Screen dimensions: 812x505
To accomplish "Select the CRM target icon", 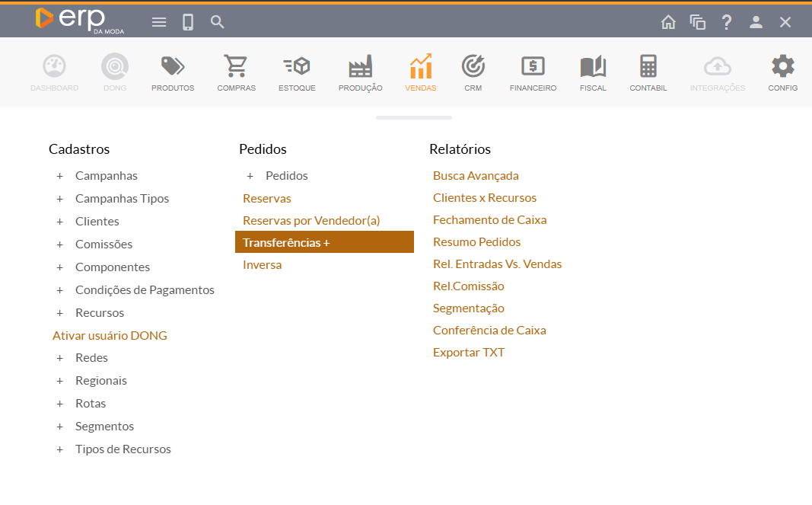I will (473, 67).
